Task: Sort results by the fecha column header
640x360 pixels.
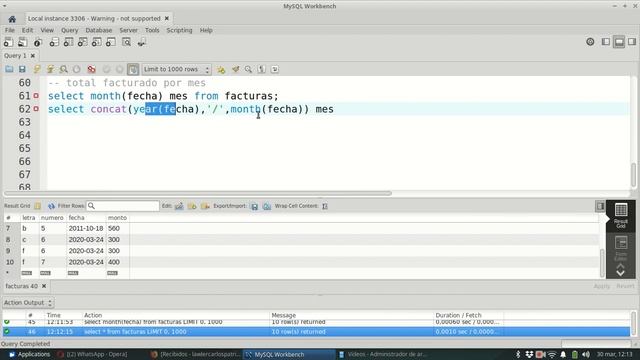Action: point(86,218)
